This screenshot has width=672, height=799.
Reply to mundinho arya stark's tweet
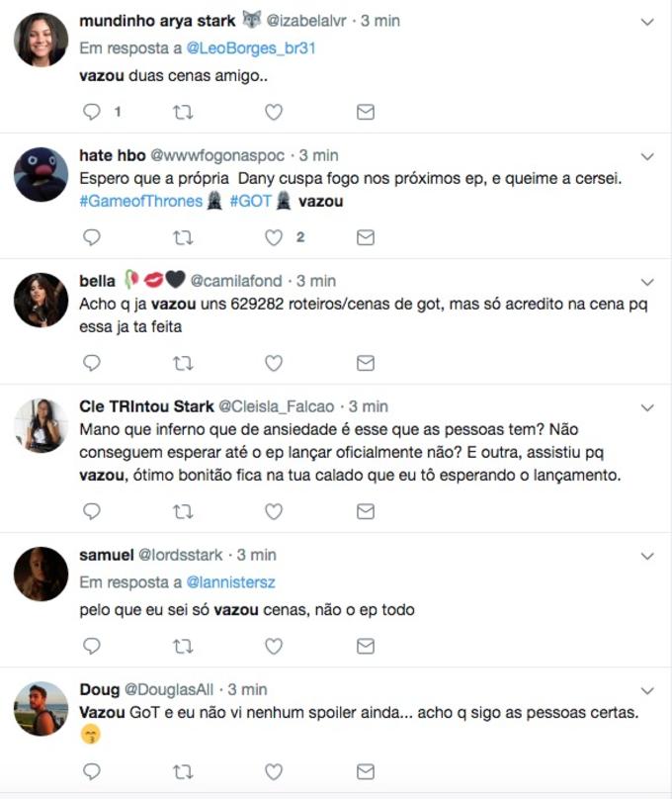coord(92,112)
